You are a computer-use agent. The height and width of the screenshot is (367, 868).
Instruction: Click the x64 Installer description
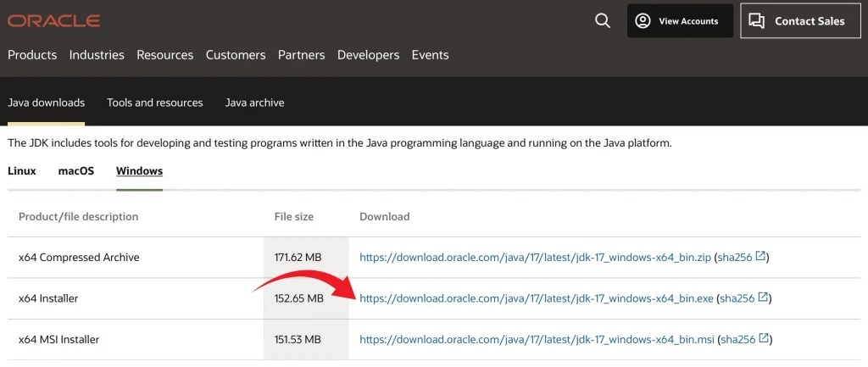click(x=48, y=298)
